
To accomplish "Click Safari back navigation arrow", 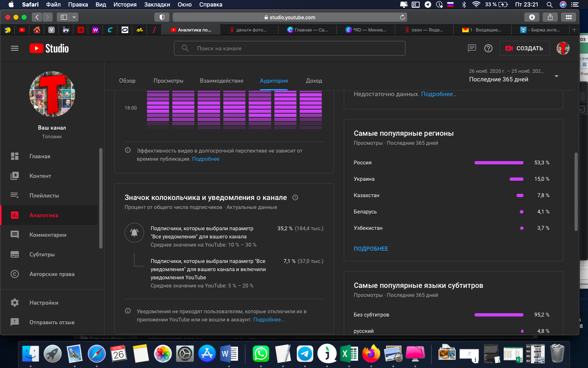I will pos(37,17).
